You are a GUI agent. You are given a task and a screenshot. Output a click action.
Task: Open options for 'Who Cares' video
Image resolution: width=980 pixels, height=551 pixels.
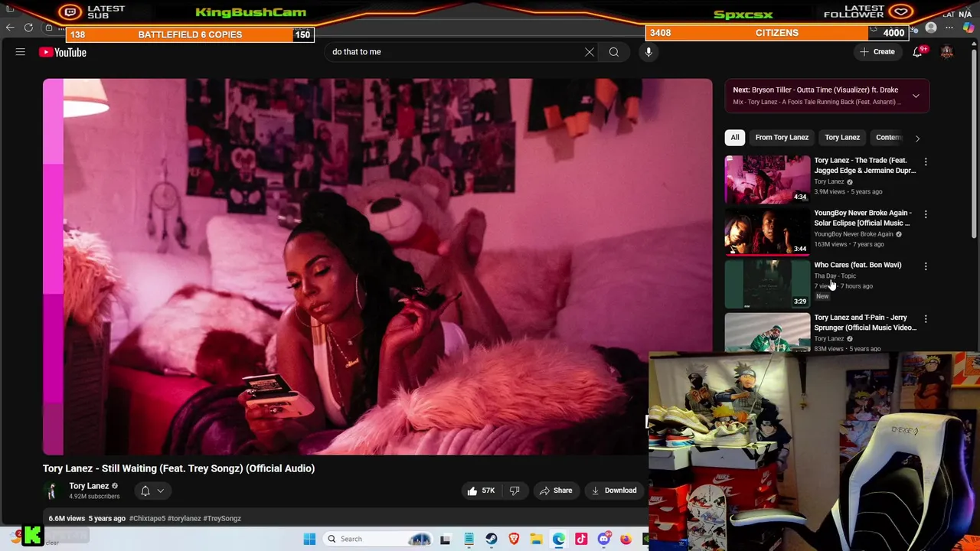click(x=926, y=266)
